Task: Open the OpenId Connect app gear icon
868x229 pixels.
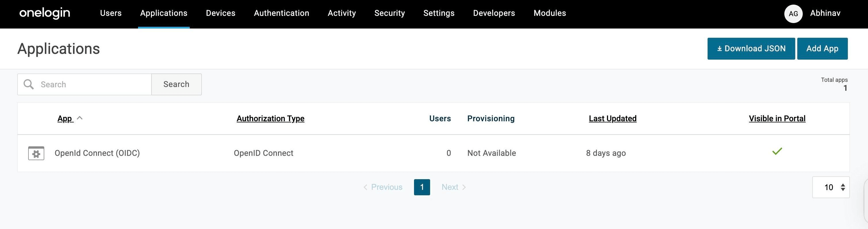Action: click(36, 153)
